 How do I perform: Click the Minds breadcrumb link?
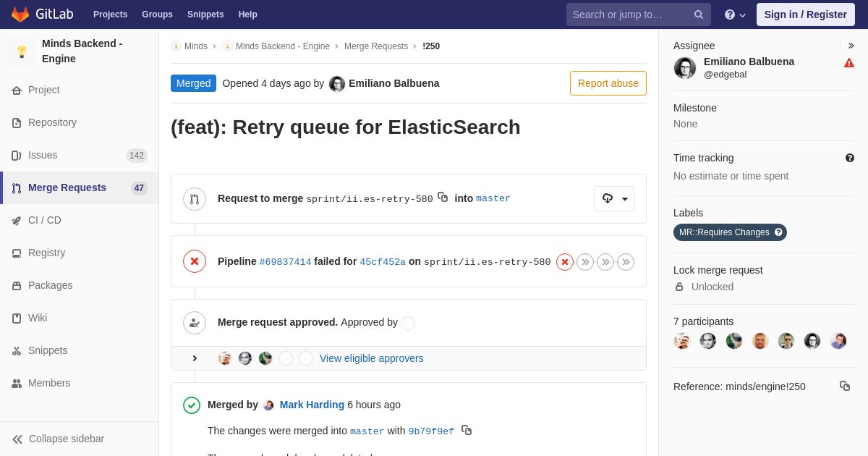pos(195,46)
